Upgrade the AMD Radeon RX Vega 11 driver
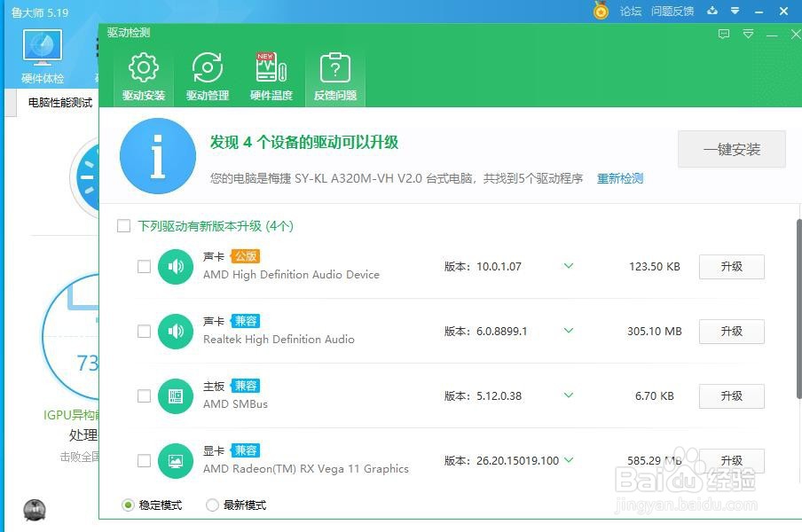Screen dimensions: 802x532 pyautogui.click(x=731, y=461)
